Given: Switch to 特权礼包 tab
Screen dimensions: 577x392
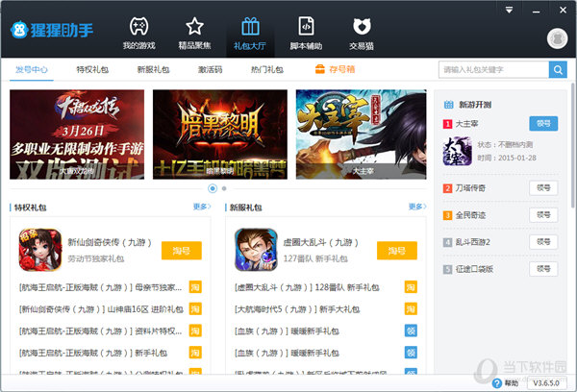Looking at the screenshot, I should [92, 69].
